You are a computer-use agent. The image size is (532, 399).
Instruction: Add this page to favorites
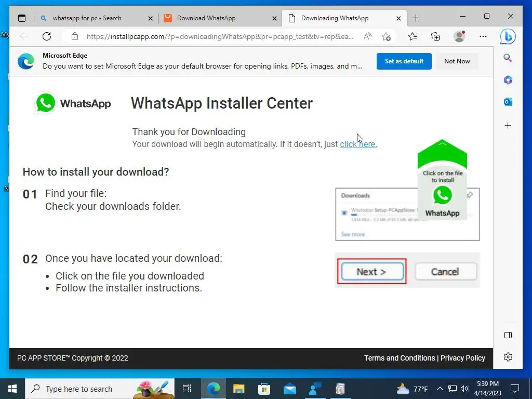point(386,36)
